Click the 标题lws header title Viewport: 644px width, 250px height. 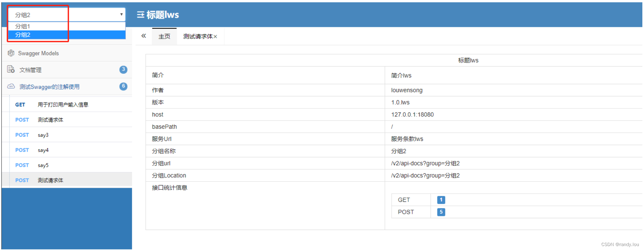coord(163,15)
